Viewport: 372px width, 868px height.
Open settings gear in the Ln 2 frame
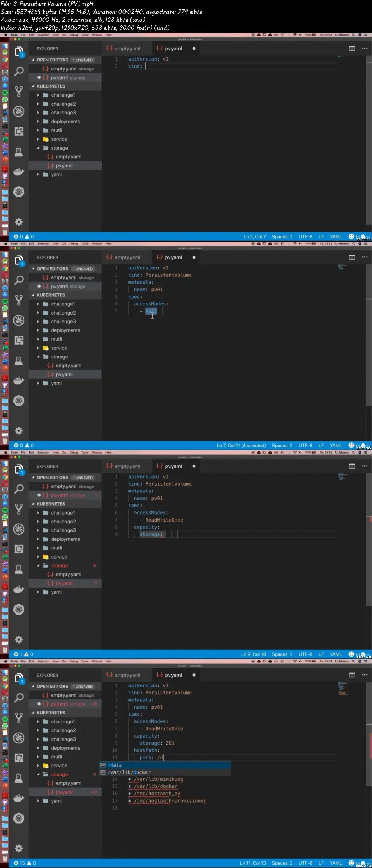click(x=19, y=222)
